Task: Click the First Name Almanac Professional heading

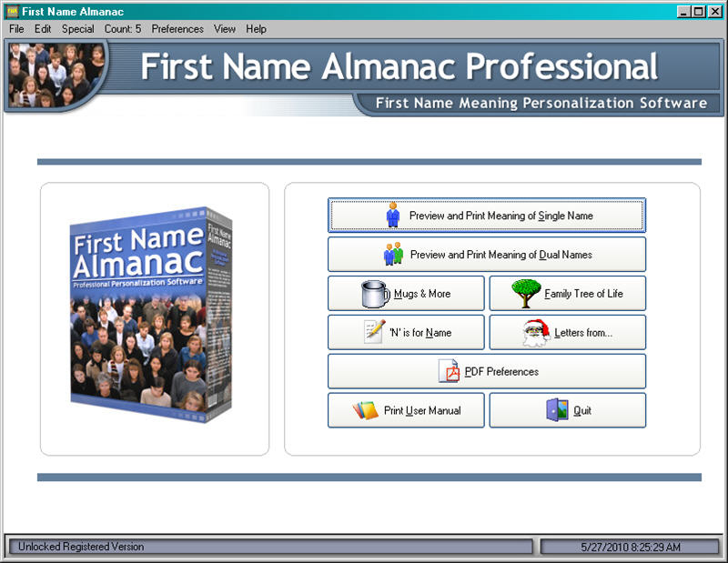Action: coord(399,66)
